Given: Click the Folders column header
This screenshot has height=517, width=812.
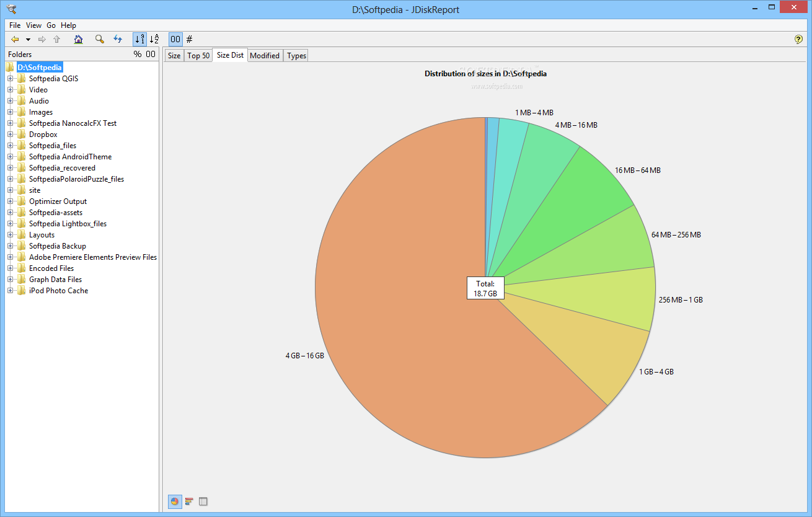Looking at the screenshot, I should (20, 55).
